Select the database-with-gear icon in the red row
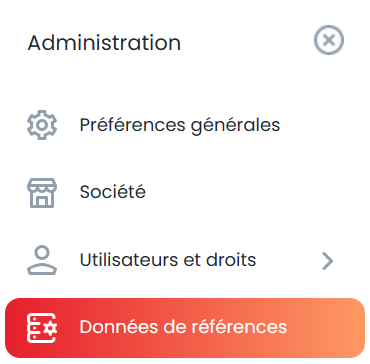370x364 pixels. click(x=42, y=328)
